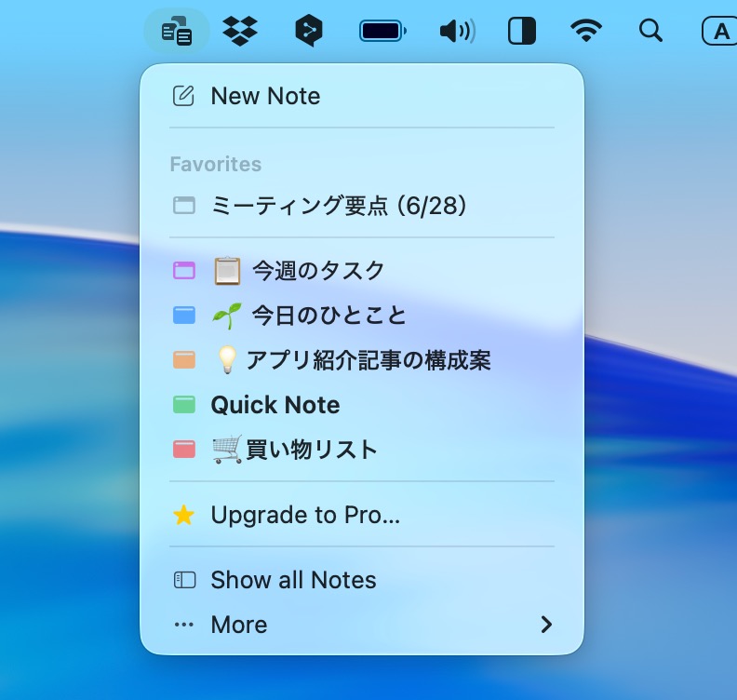
Task: Open ミーティング要点 (6/28) favorite note
Action: click(x=339, y=205)
